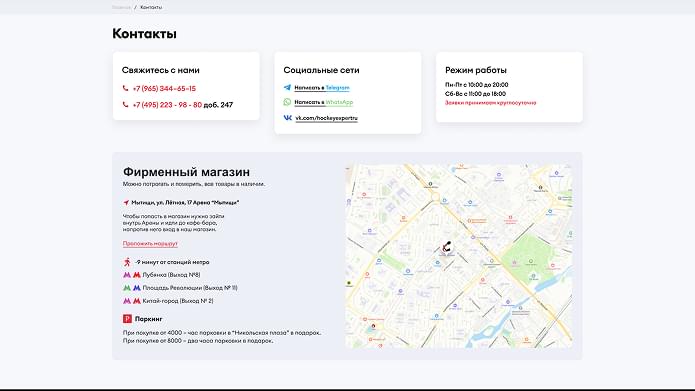The image size is (695, 391).
Task: Click the Лубянка (Выход №8) station text
Action: (171, 275)
